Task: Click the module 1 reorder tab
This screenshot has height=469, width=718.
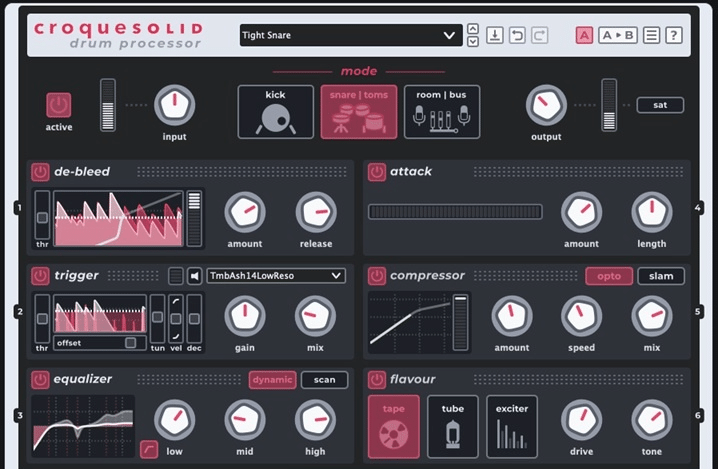Action: (19, 208)
